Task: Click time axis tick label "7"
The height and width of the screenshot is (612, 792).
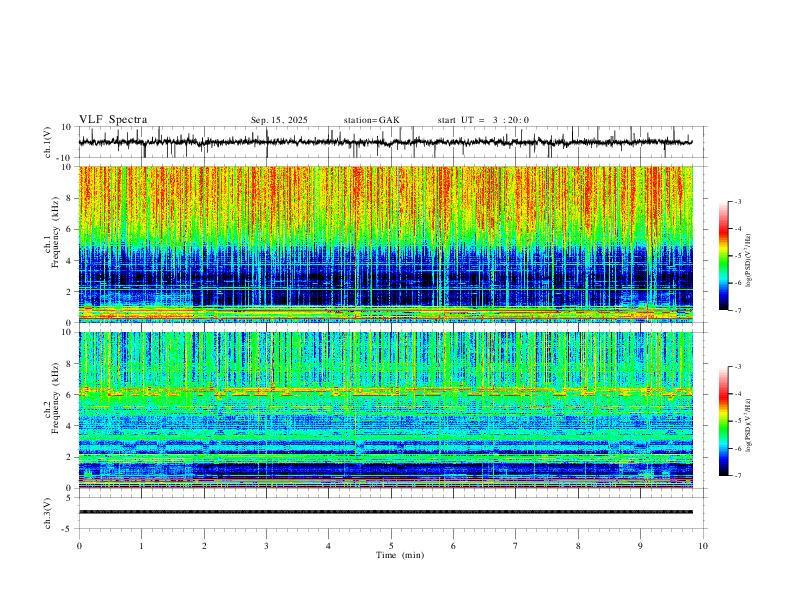Action: 516,546
